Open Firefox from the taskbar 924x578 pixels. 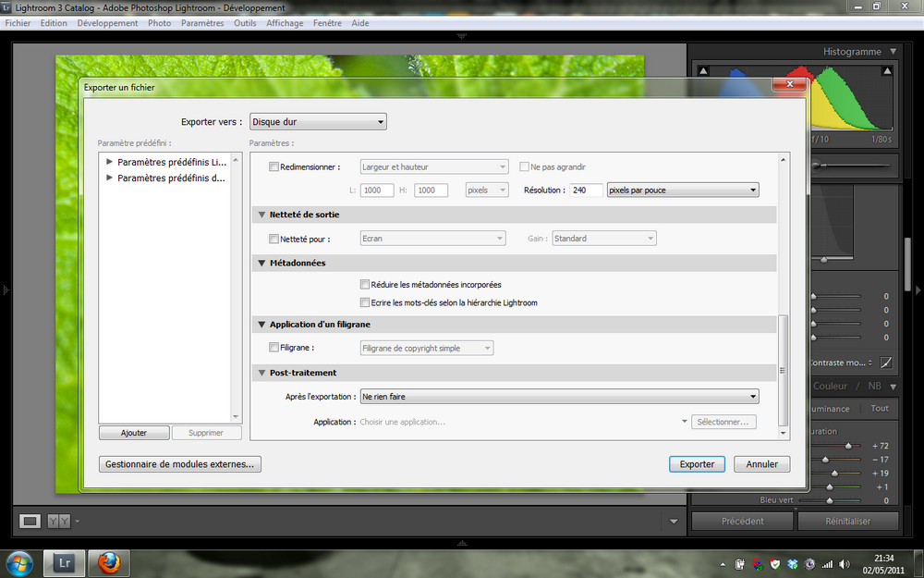(108, 563)
